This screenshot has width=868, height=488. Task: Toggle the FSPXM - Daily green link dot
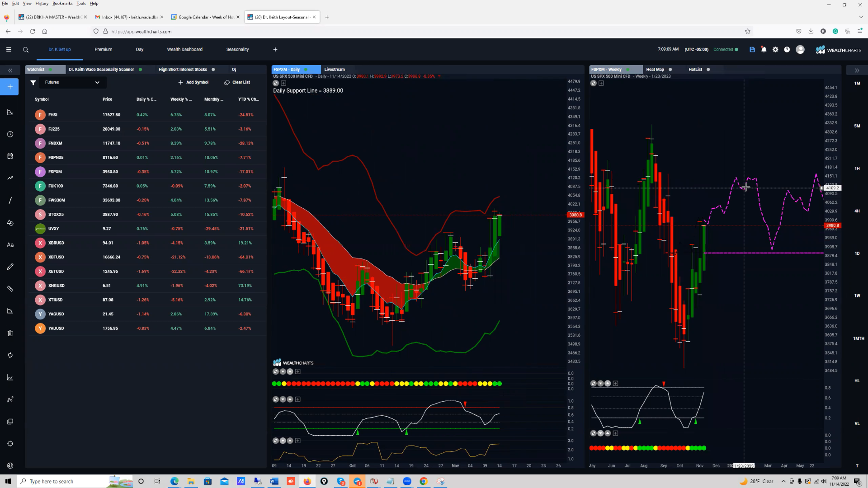(x=306, y=70)
